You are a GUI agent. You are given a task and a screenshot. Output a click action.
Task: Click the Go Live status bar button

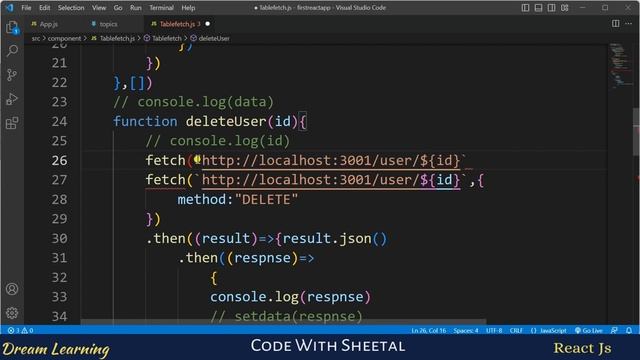point(589,330)
